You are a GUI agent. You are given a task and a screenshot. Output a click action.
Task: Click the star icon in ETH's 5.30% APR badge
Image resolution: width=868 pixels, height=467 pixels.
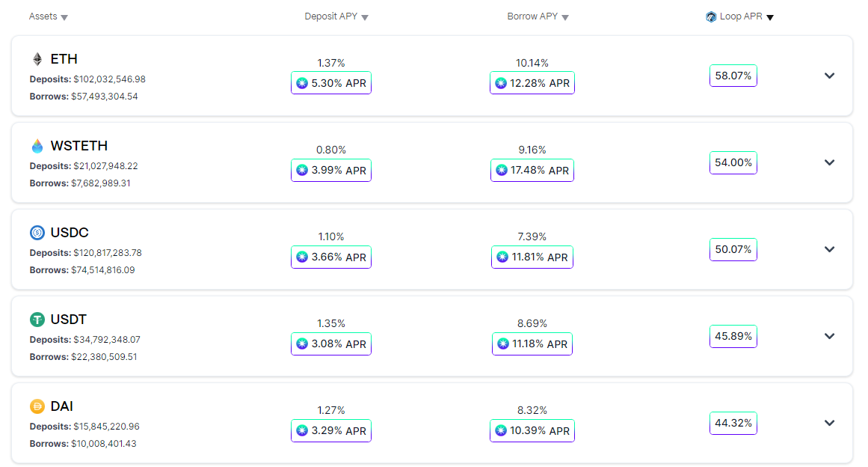[x=301, y=82]
